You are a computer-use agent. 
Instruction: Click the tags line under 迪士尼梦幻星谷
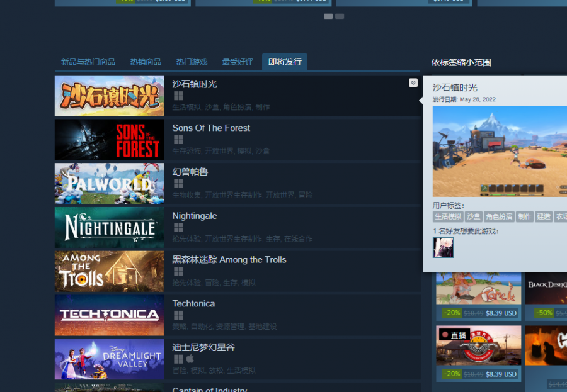[214, 371]
